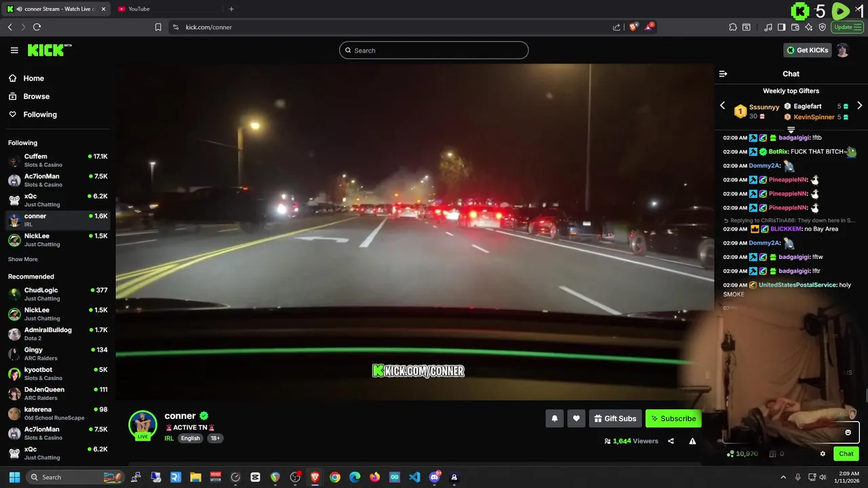Click the 18+ tag
The height and width of the screenshot is (488, 868).
(x=215, y=439)
